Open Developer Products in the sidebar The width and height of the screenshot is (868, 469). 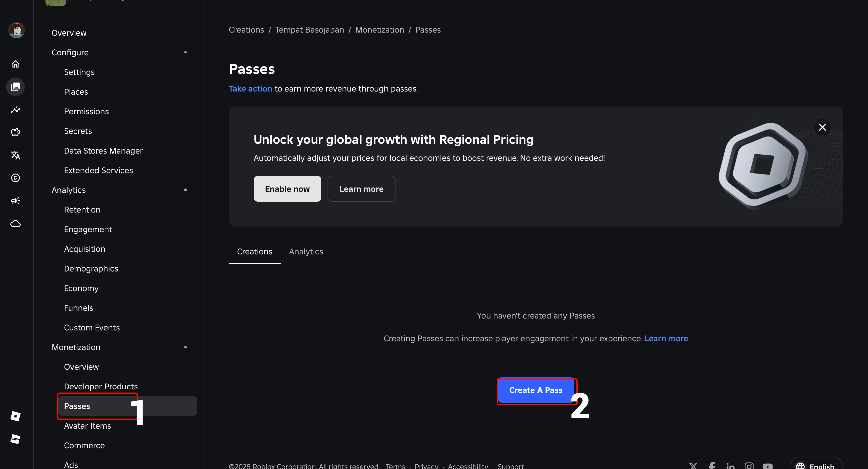pyautogui.click(x=101, y=386)
